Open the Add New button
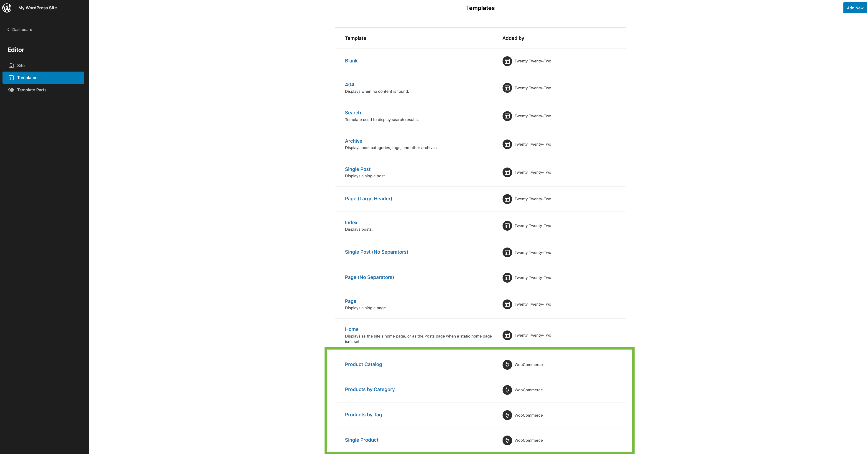This screenshot has height=454, width=868. click(x=855, y=8)
